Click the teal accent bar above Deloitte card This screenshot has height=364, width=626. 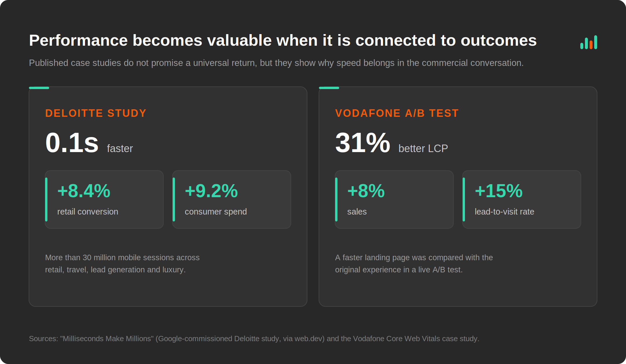pyautogui.click(x=39, y=88)
